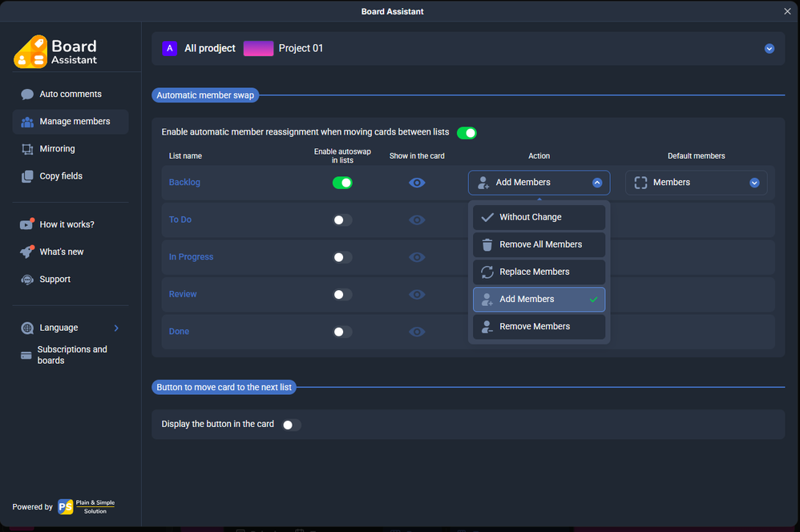Enable autoswap for In Progress list
Screen dimensions: 800x532
coord(342,257)
